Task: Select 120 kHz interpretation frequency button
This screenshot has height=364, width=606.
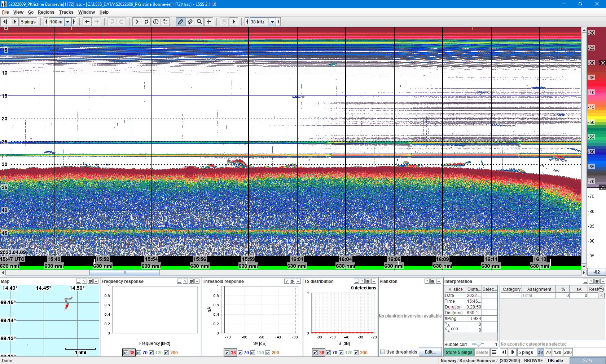Action: [x=557, y=352]
